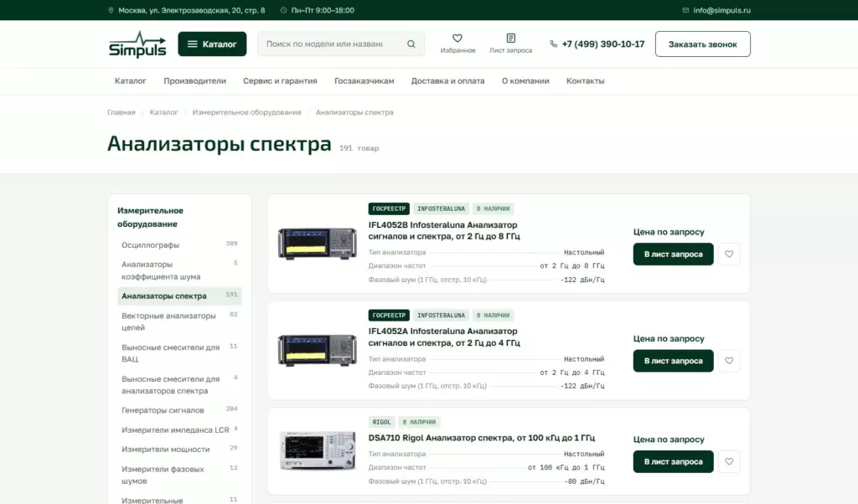Image resolution: width=858 pixels, height=504 pixels.
Task: Open Контакты navigation item
Action: point(586,81)
